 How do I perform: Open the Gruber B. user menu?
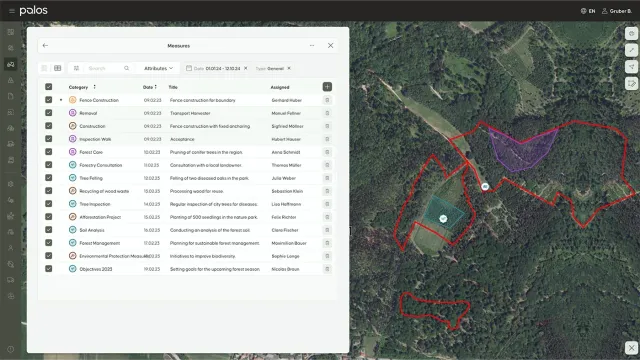(616, 11)
